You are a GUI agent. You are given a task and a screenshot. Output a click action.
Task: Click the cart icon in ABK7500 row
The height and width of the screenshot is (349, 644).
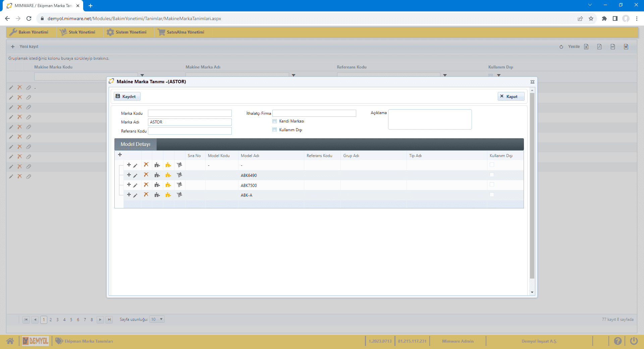(x=179, y=185)
